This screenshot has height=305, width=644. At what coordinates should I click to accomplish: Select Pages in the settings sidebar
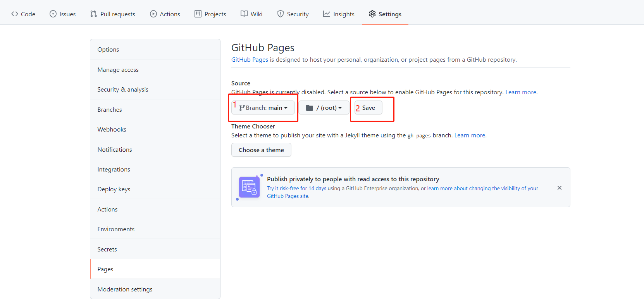[155, 269]
